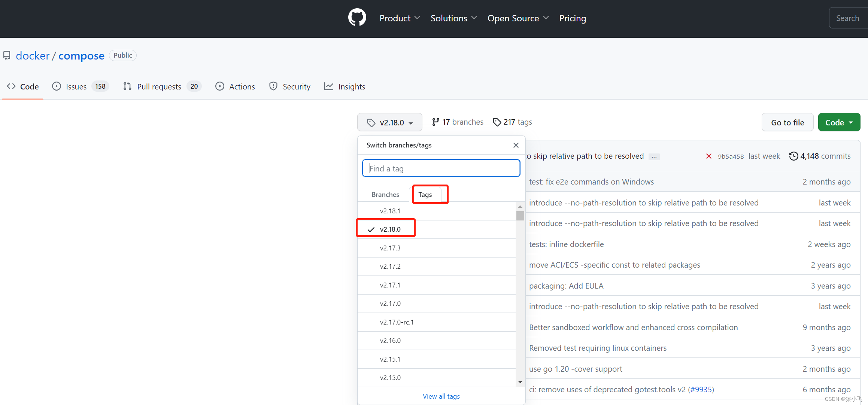Click the commits history clock icon
Image resolution: width=868 pixels, height=405 pixels.
tap(793, 156)
